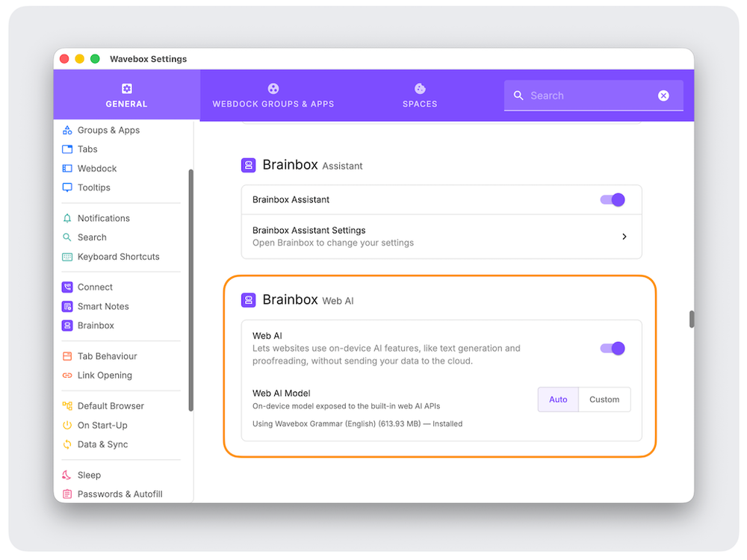Click the Passwords & Autofill icon

point(67,494)
